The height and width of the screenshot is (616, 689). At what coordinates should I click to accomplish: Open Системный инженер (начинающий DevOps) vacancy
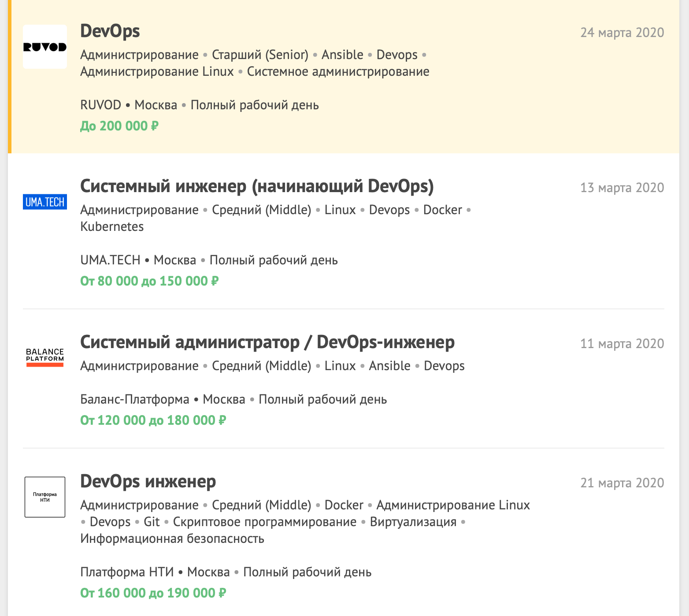click(x=257, y=186)
